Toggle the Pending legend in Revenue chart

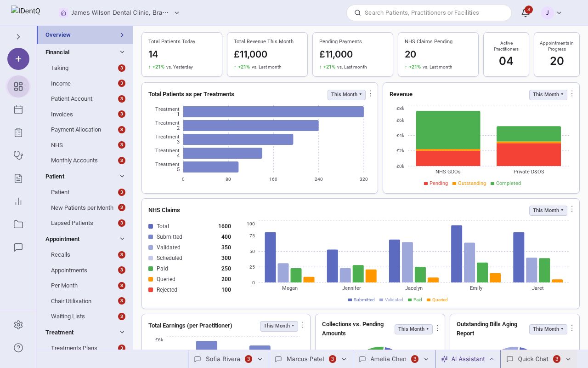tap(435, 183)
